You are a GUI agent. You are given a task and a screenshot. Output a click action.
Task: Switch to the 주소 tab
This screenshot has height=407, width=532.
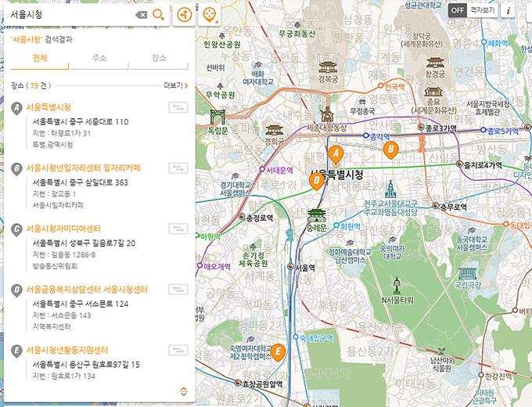[x=99, y=59]
